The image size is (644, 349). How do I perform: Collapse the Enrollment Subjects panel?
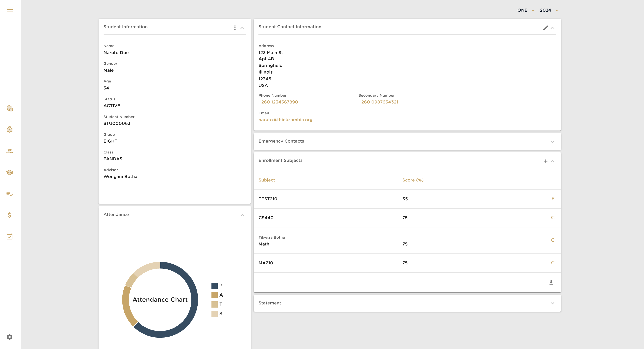(552, 161)
